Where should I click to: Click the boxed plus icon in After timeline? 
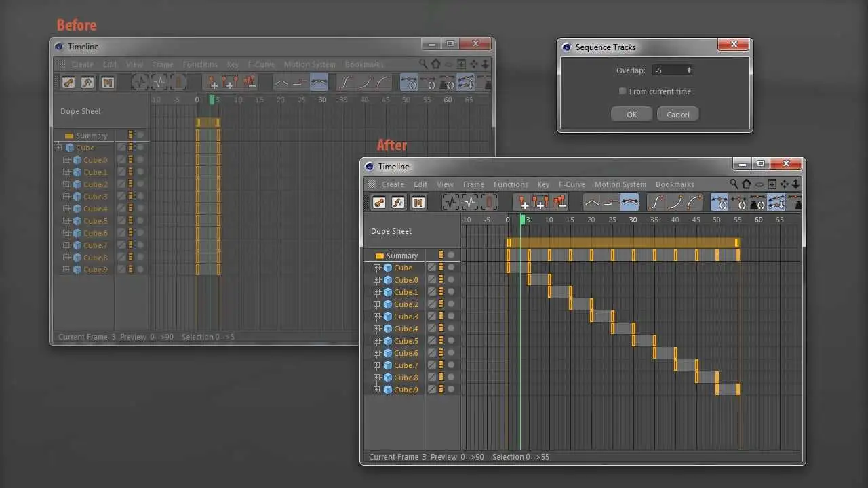(x=772, y=184)
